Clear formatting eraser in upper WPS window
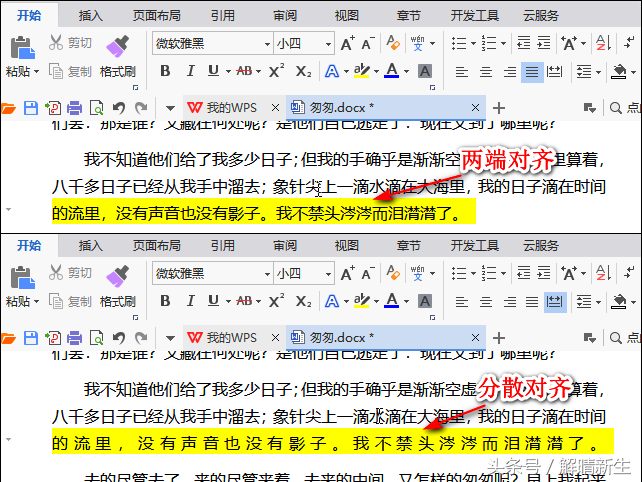The width and height of the screenshot is (642, 482). click(393, 43)
